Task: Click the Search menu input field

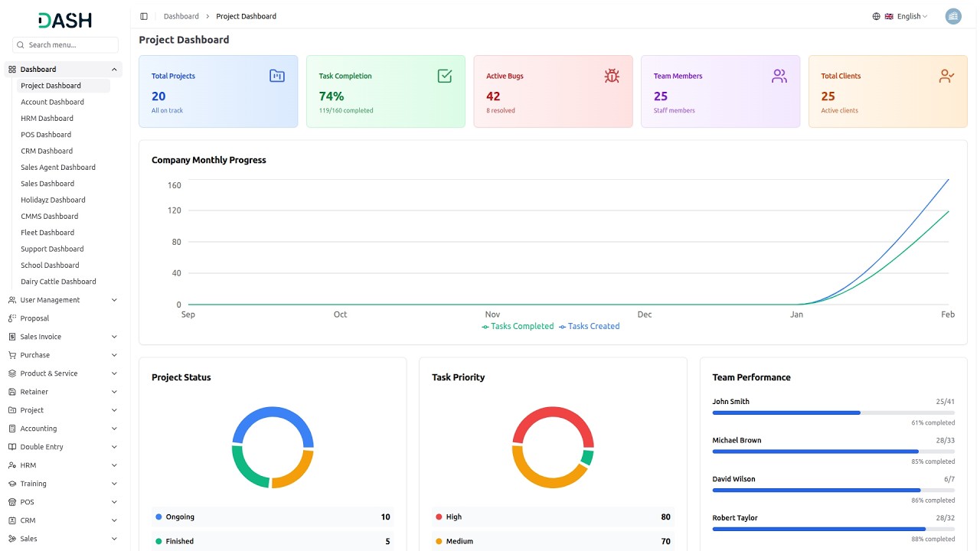Action: coord(65,45)
